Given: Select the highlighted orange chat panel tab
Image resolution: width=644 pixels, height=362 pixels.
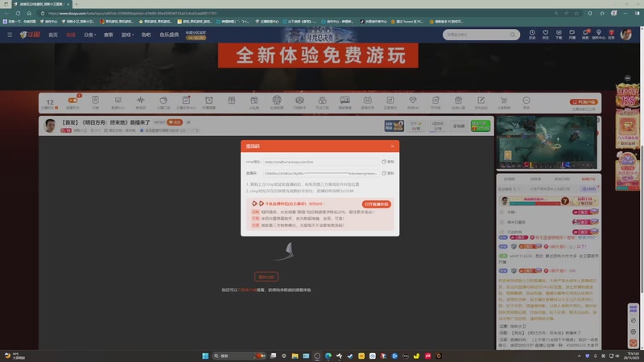Looking at the screenshot, I should [588, 179].
